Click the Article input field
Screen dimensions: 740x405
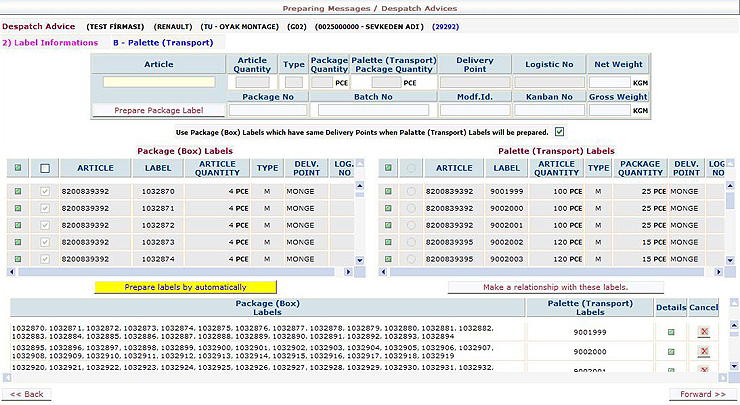coord(158,82)
